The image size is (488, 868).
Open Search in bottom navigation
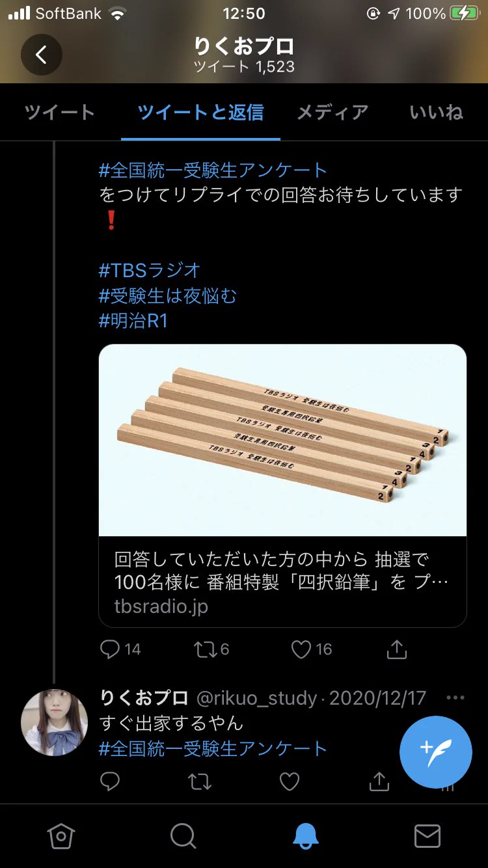(x=183, y=836)
